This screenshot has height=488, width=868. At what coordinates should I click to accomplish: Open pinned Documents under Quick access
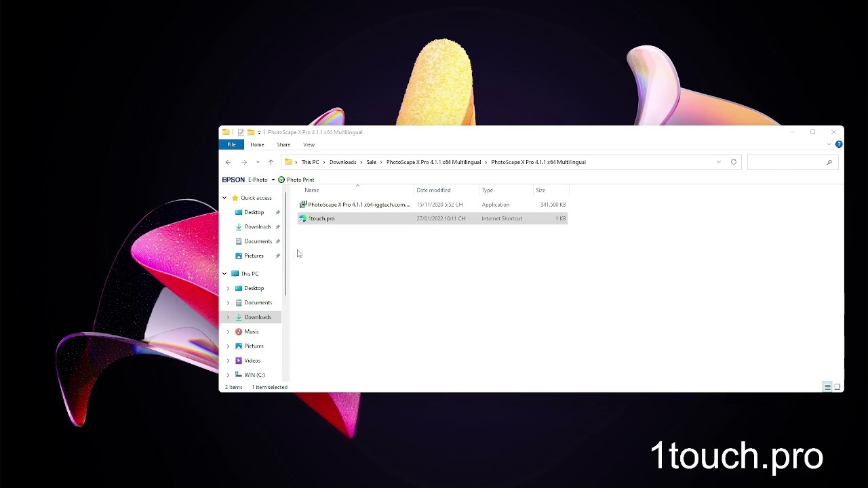point(258,241)
